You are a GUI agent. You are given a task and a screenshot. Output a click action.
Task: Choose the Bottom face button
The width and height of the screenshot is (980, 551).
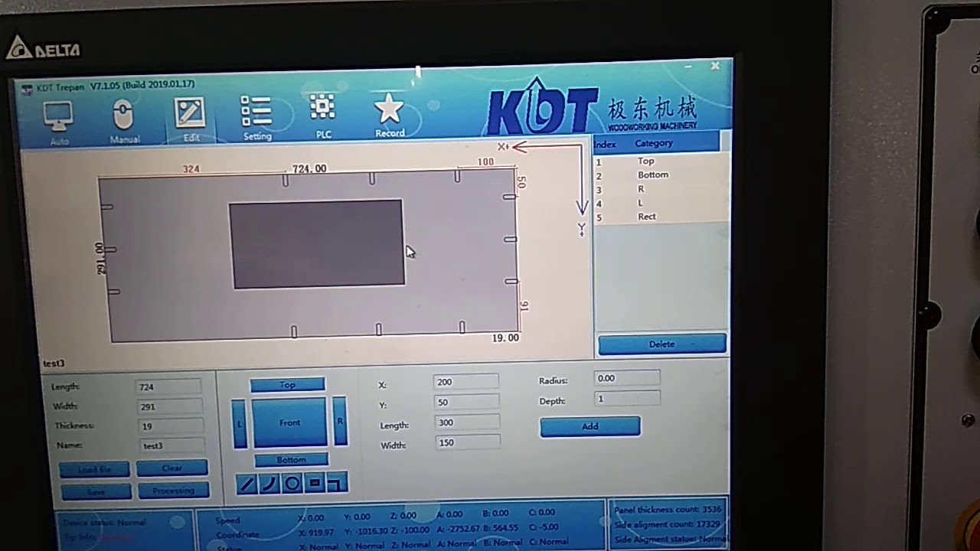coord(291,460)
